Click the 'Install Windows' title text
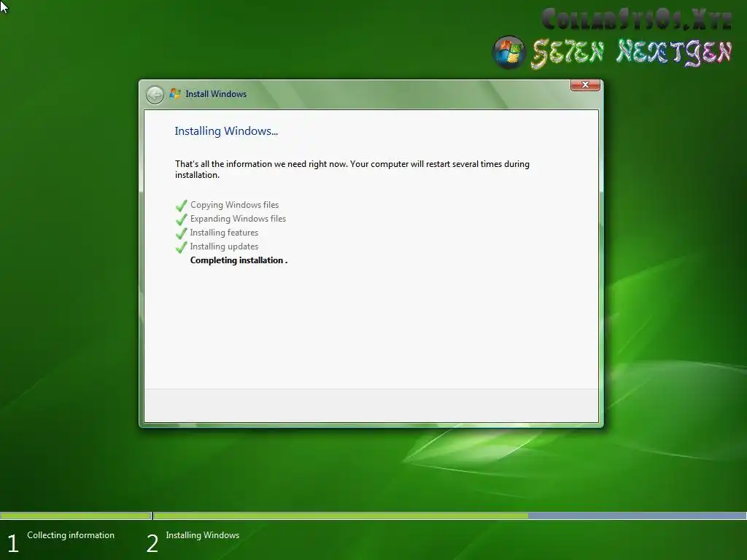 (x=216, y=94)
